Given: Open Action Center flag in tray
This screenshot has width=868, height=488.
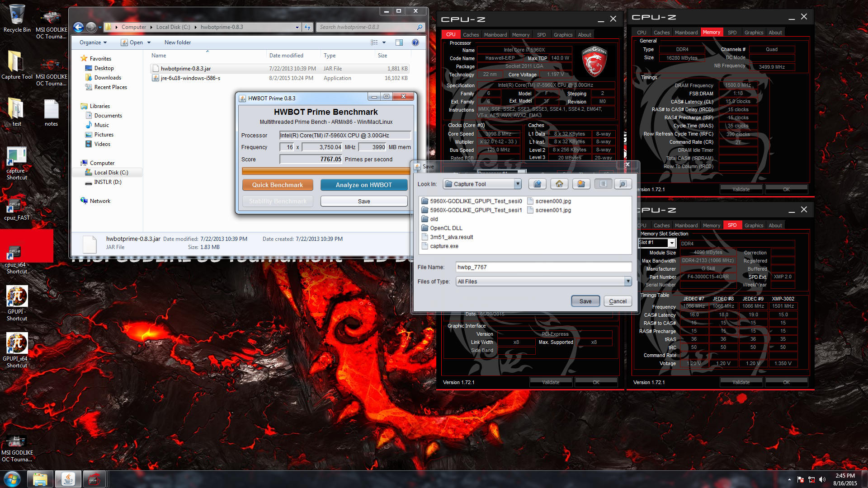Looking at the screenshot, I should pyautogui.click(x=801, y=479).
